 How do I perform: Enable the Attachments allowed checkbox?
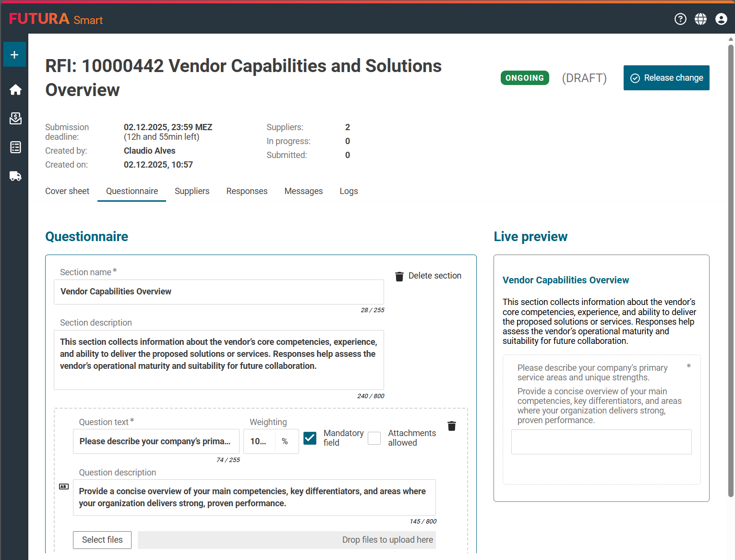[374, 438]
